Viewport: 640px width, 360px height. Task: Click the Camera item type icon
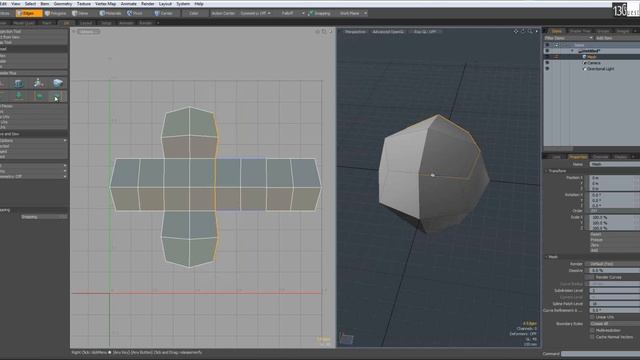[584, 63]
